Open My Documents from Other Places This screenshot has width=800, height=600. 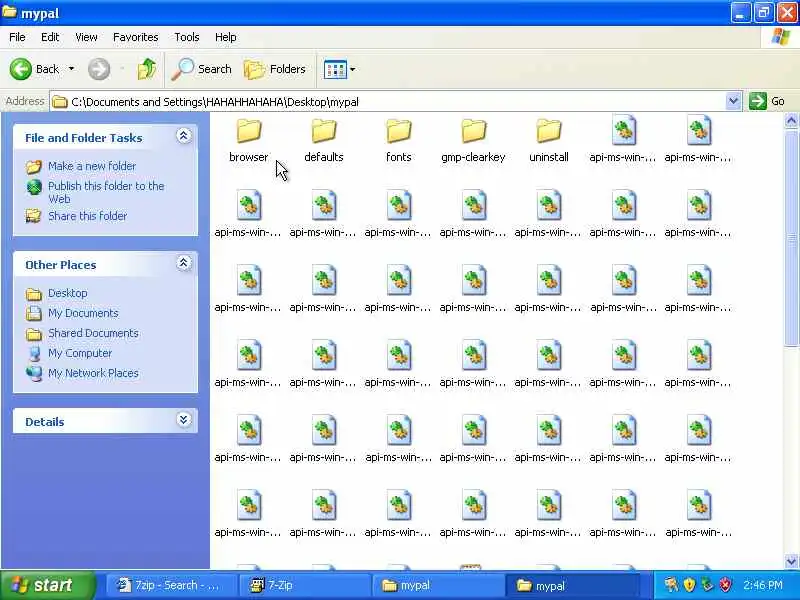click(83, 313)
